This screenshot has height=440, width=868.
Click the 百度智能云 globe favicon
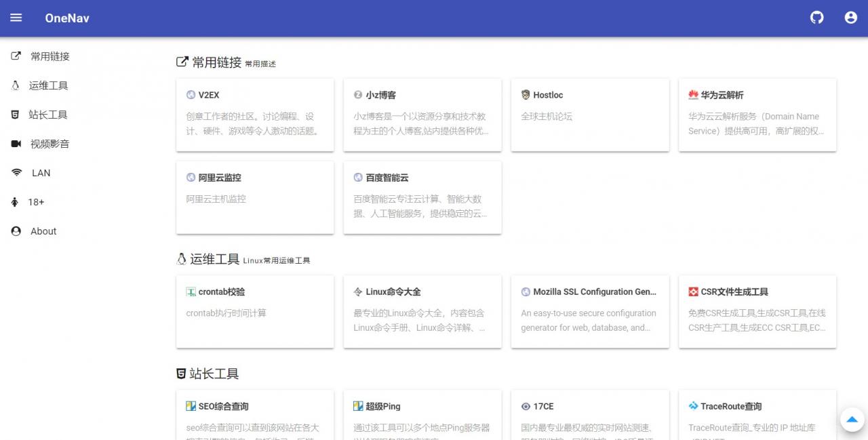358,178
